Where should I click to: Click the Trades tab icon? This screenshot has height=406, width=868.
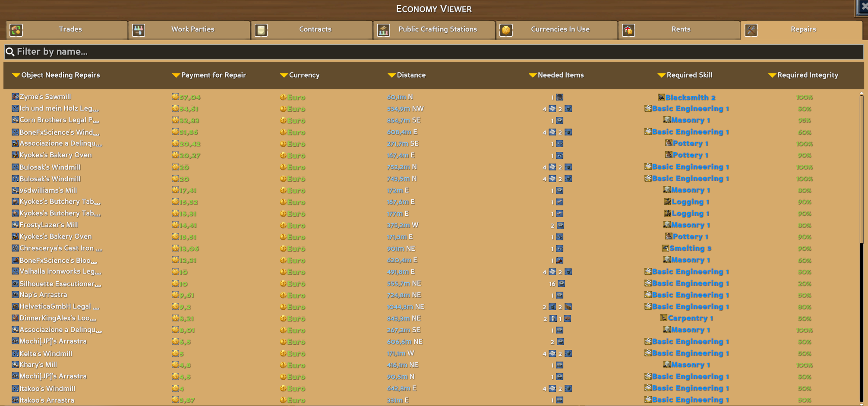coord(16,30)
